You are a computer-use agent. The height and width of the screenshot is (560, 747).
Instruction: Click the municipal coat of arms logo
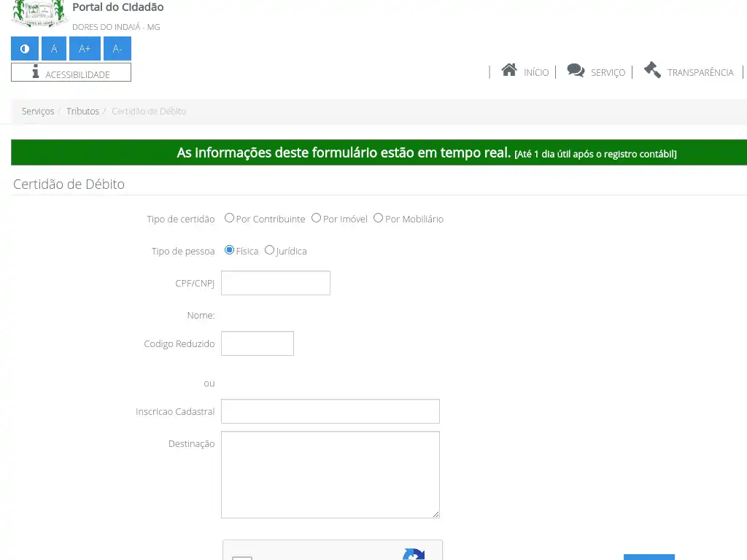pos(40,13)
